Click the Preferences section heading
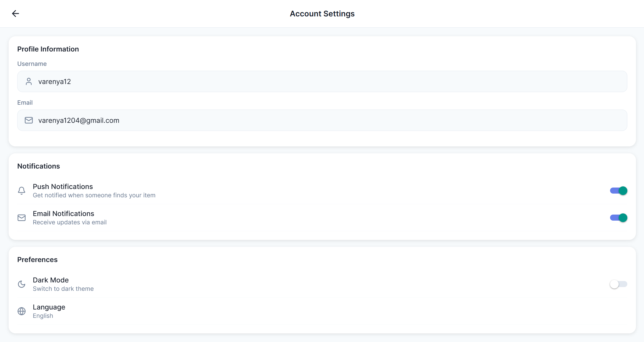Viewport: 644px width, 342px height. (x=37, y=260)
